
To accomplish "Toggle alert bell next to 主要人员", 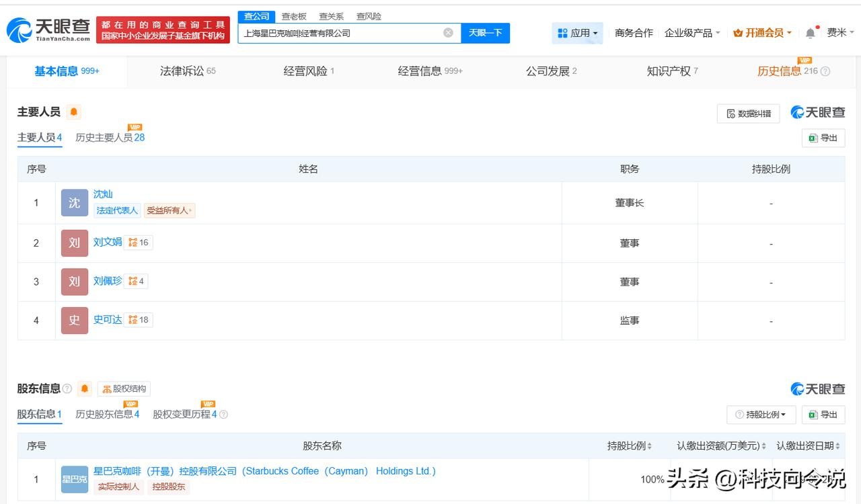I will 74,112.
